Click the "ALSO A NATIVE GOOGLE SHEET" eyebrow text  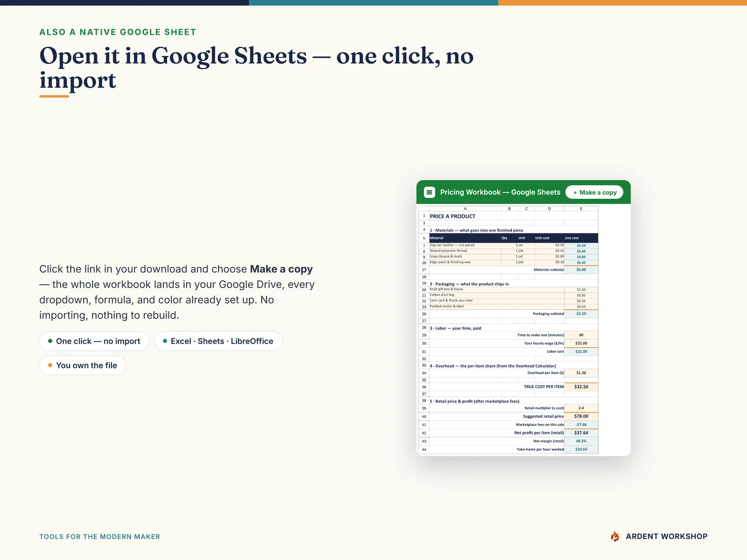point(118,32)
